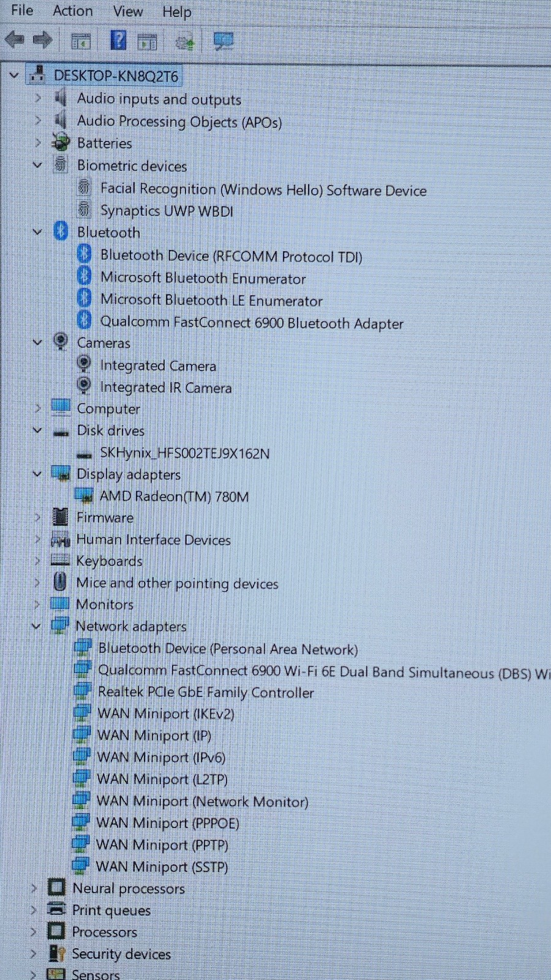Select Human Interface Devices label
Viewport: 551px width, 980px height.
click(154, 540)
